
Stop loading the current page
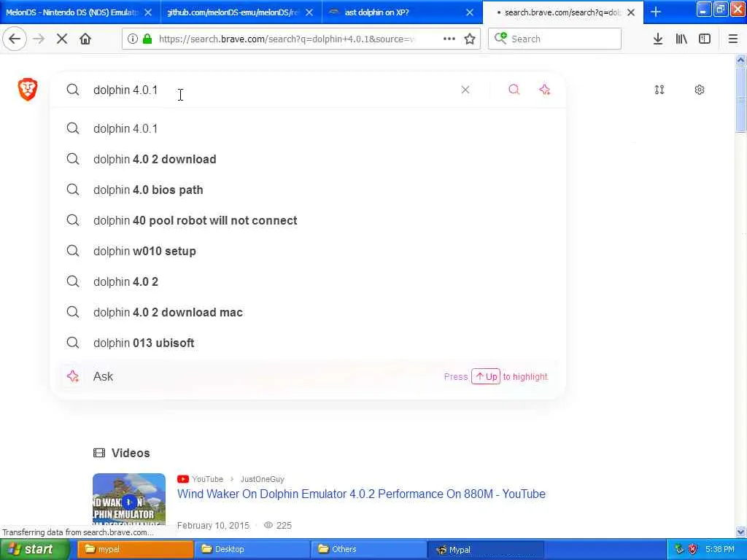pyautogui.click(x=62, y=39)
